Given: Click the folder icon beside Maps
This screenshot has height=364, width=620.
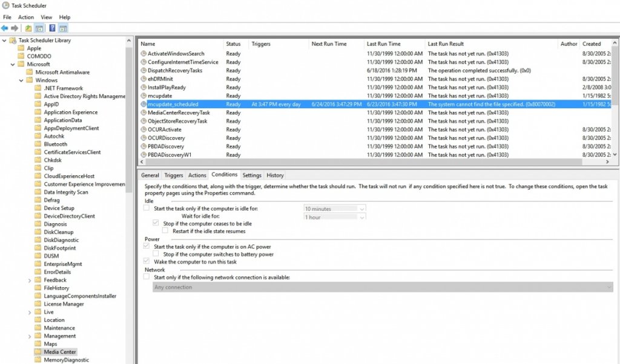Looking at the screenshot, I should (38, 344).
